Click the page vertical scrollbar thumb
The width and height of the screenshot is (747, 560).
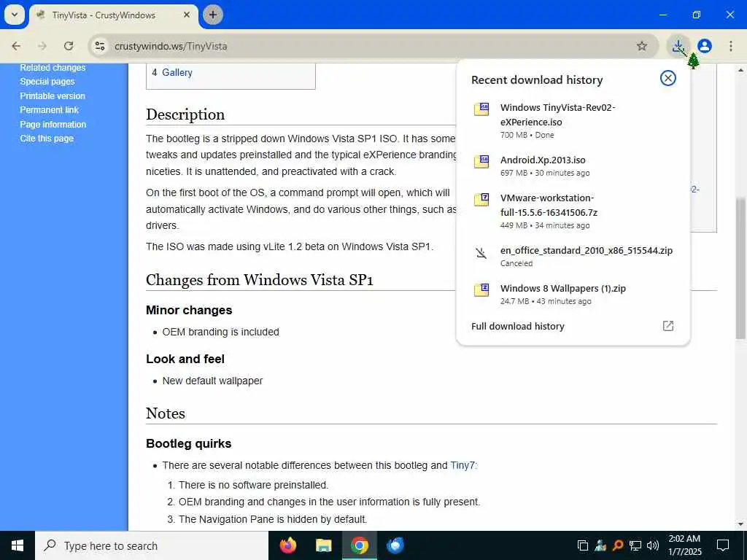[740, 268]
